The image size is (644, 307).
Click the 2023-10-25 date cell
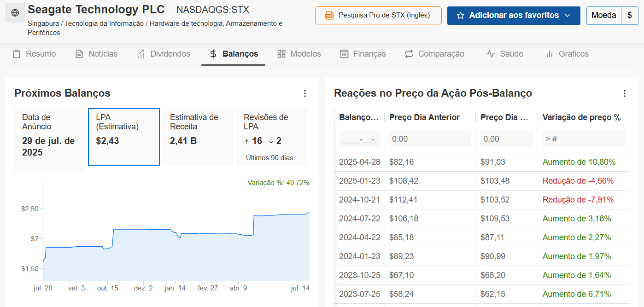coord(360,275)
